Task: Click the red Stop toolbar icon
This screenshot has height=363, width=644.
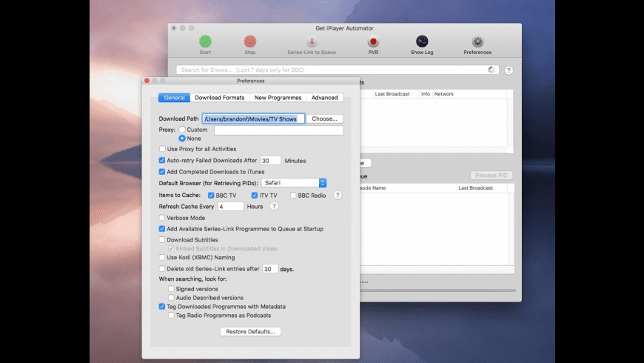Action: [250, 41]
